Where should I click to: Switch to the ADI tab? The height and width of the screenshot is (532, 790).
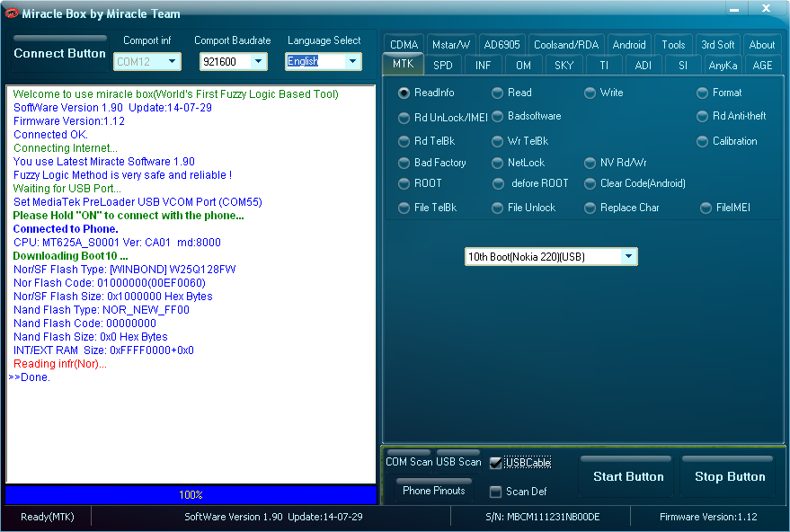coord(644,66)
